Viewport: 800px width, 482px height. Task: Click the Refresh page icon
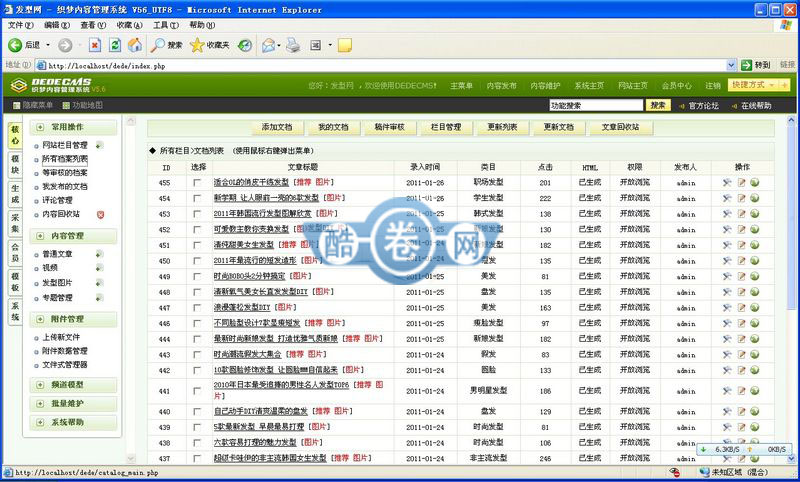coord(115,45)
